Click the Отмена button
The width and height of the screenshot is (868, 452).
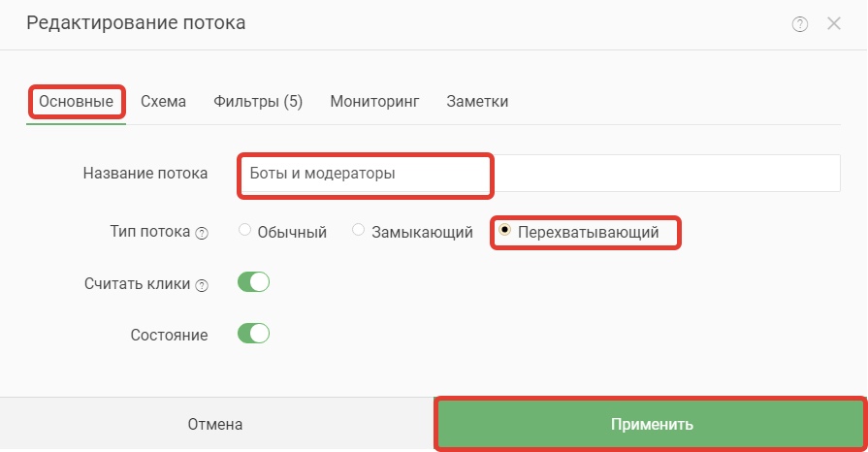(x=215, y=424)
